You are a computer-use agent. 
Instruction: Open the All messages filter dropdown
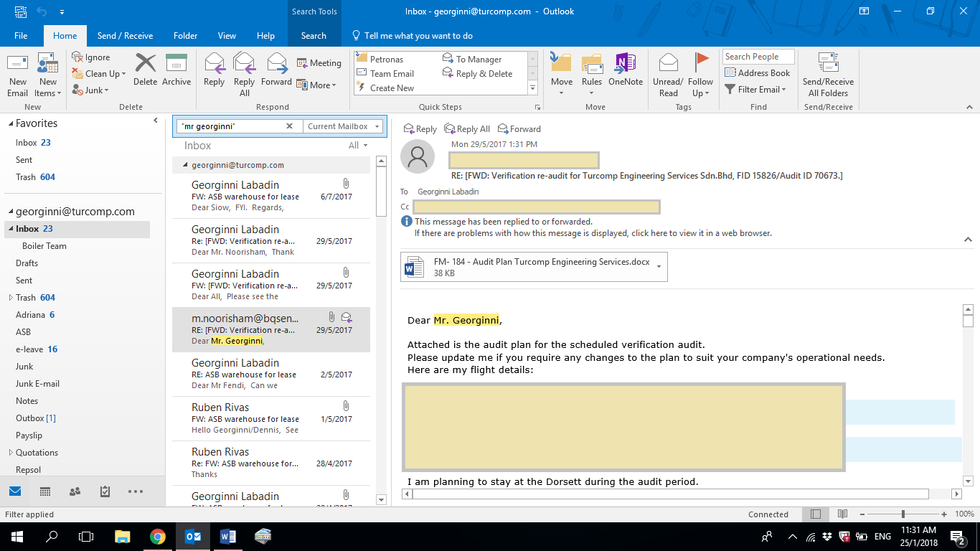coord(358,146)
